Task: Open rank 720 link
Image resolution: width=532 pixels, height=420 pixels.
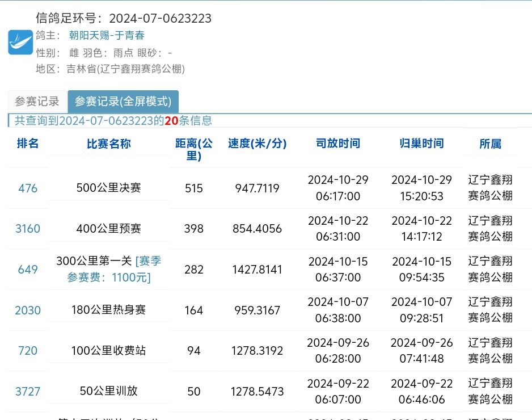Action: pos(28,351)
